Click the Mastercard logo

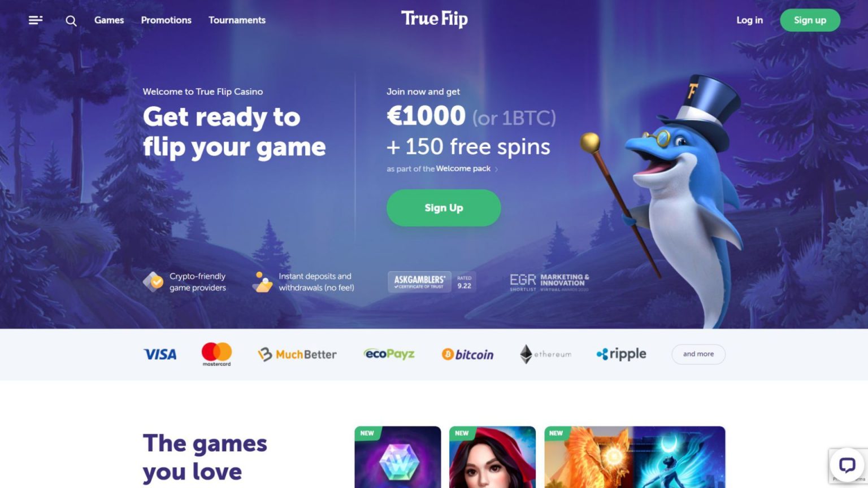(216, 354)
